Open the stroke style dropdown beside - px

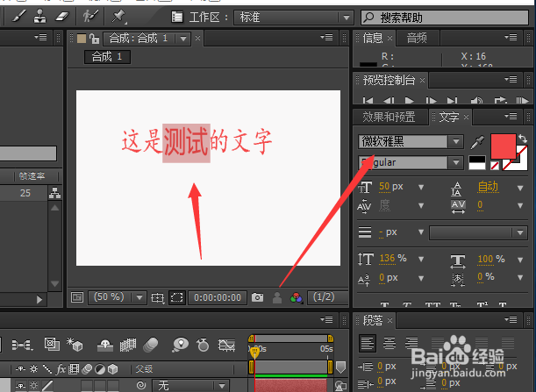point(478,233)
